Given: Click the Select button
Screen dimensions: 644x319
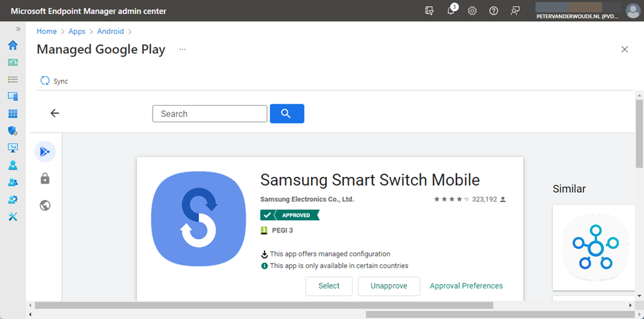Looking at the screenshot, I should pos(329,286).
